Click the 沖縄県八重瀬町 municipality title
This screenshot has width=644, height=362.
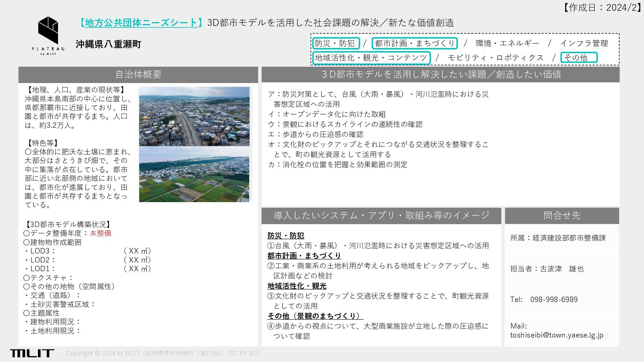point(108,44)
